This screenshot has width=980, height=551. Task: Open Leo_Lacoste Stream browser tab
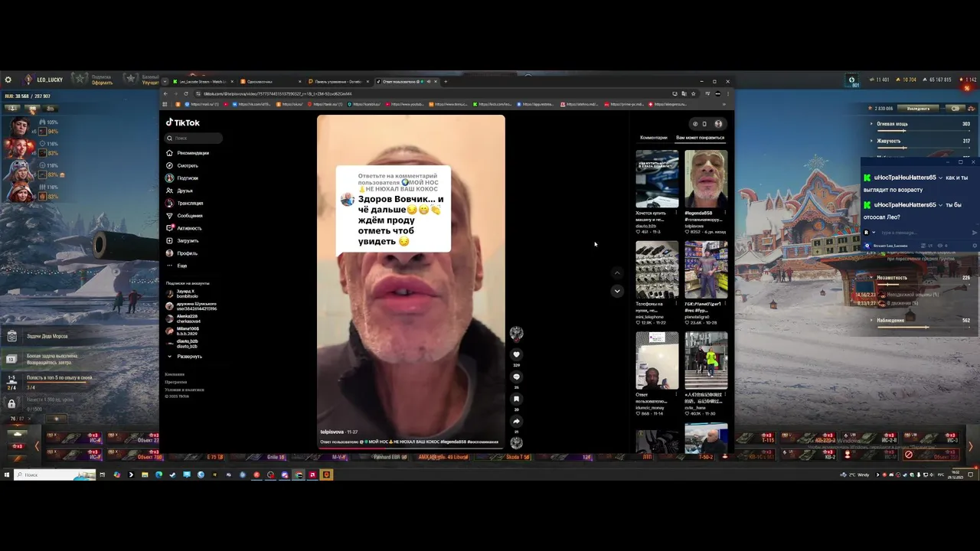pos(204,81)
